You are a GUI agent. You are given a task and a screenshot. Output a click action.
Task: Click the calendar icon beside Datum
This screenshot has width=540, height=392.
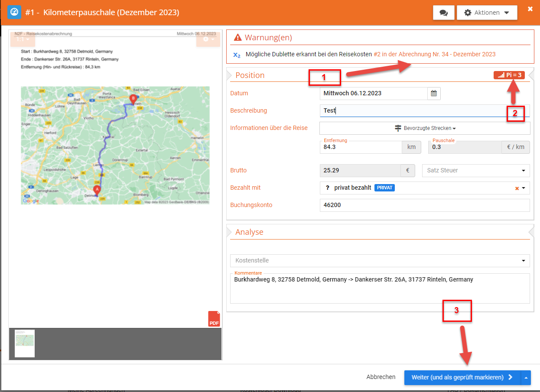pos(434,93)
